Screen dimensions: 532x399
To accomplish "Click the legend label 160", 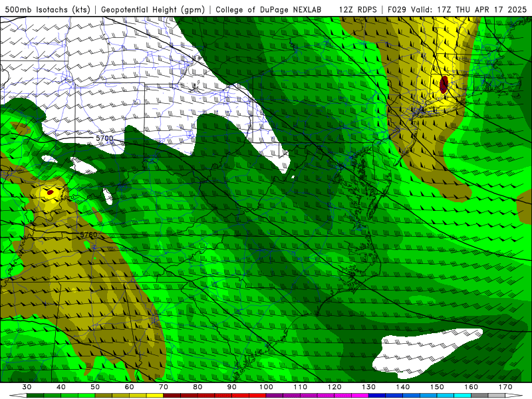I will 471,387.
